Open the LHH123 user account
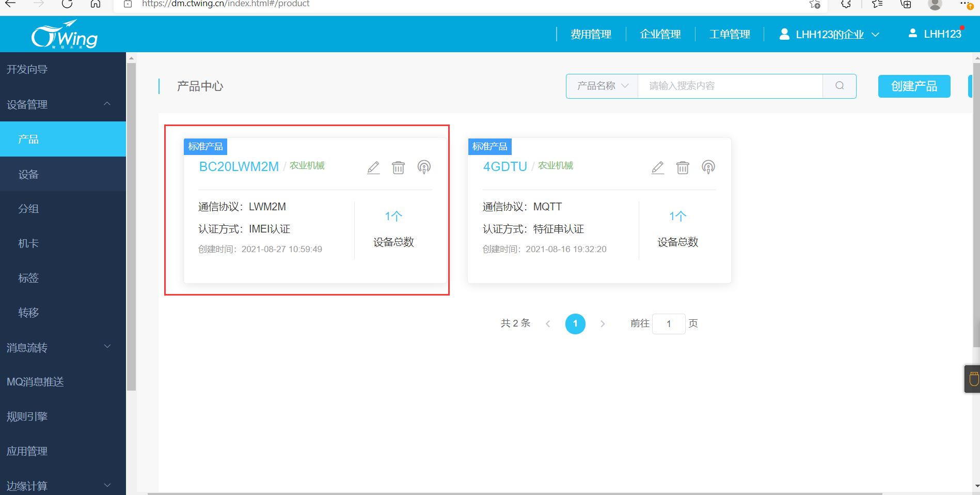The width and height of the screenshot is (980, 495). [x=935, y=34]
